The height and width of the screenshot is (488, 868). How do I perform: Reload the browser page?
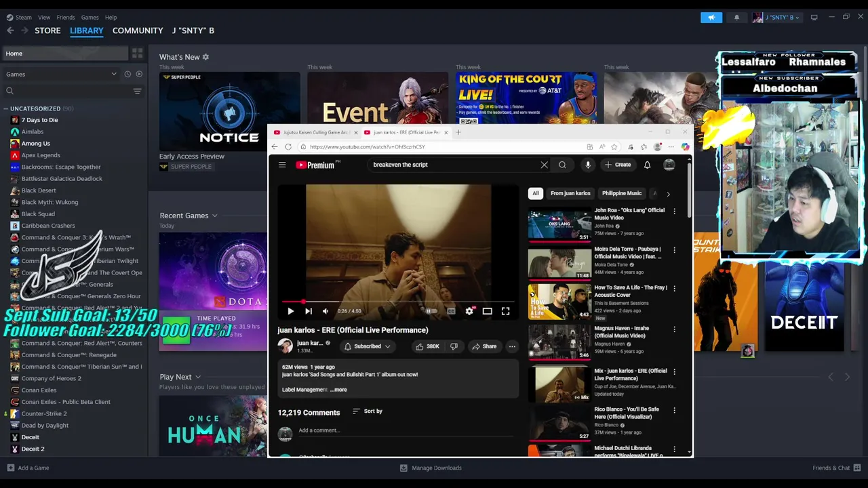click(288, 147)
